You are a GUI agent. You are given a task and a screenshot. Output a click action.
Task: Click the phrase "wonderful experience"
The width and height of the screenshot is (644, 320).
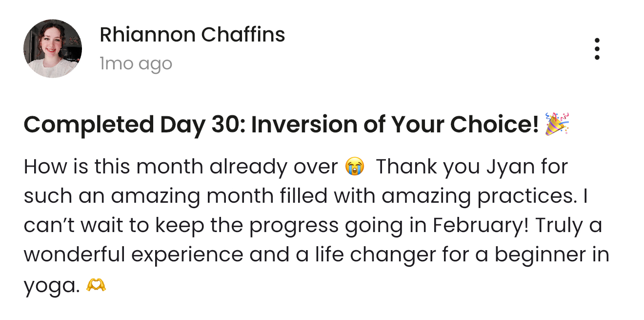[x=133, y=255]
